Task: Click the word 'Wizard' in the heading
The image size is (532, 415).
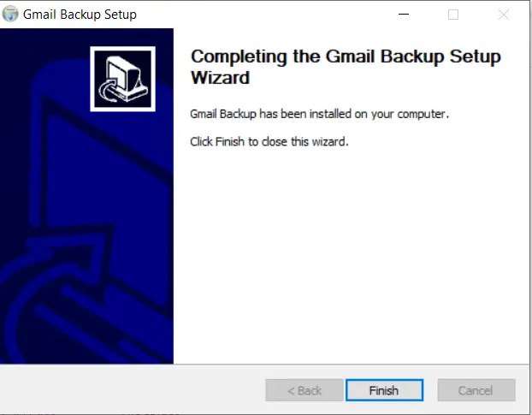Action: 220,78
